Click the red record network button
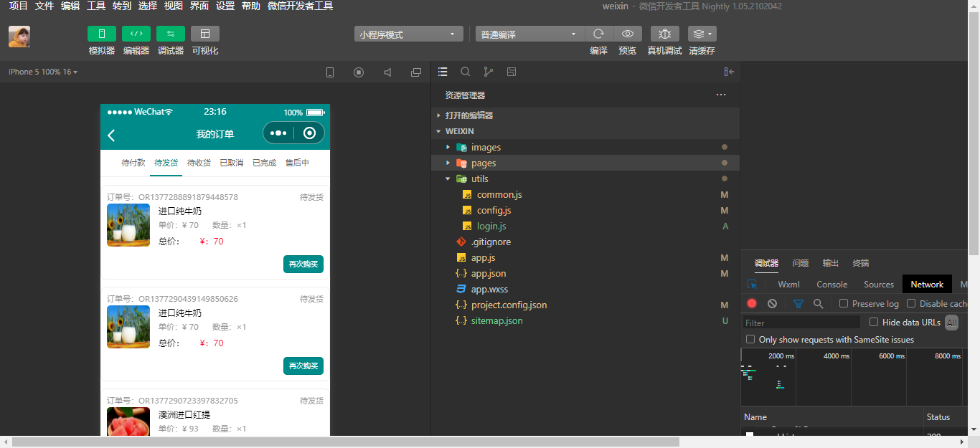The height and width of the screenshot is (448, 980). 752,303
